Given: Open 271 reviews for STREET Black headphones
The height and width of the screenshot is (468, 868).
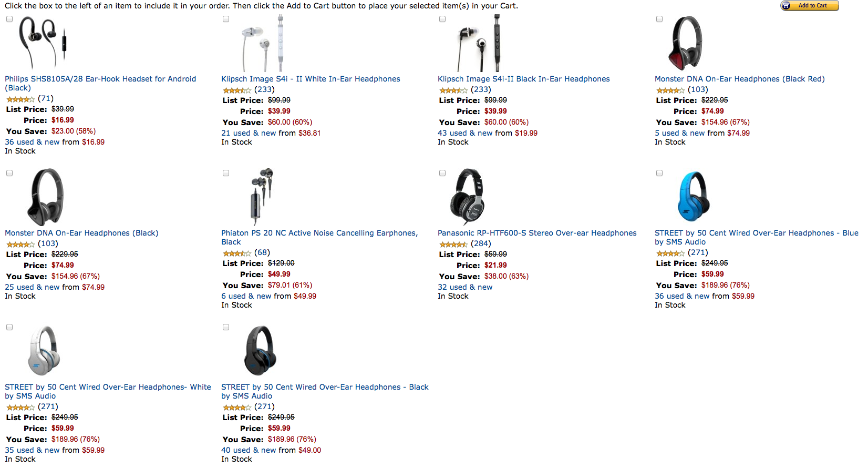Looking at the screenshot, I should [264, 406].
